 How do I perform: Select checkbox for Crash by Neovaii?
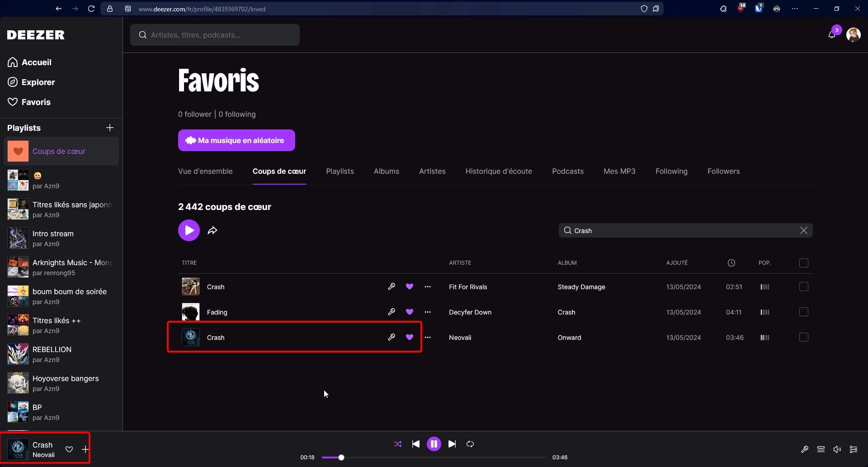click(804, 337)
